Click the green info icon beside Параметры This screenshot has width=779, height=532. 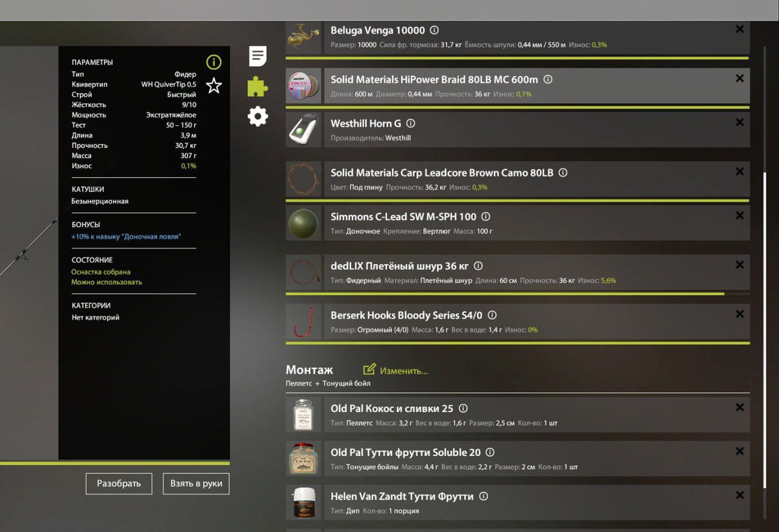point(214,62)
